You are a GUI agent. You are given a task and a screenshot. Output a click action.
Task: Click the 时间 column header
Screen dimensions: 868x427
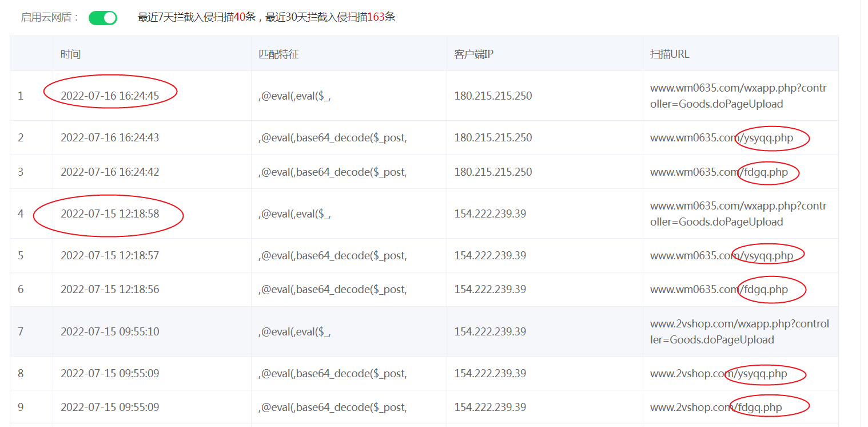[x=71, y=54]
